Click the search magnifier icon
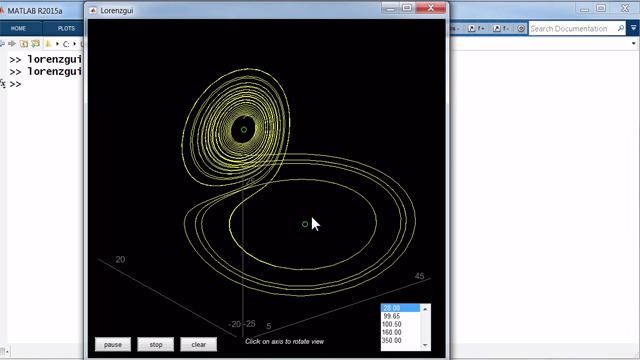 pos(621,28)
